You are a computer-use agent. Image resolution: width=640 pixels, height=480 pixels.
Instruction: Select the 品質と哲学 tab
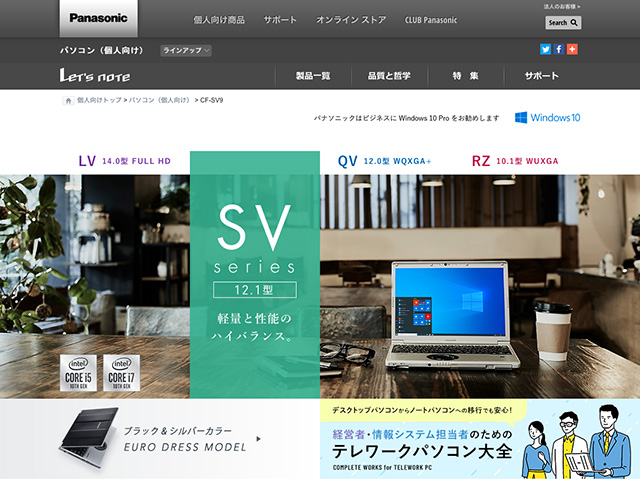pos(389,76)
